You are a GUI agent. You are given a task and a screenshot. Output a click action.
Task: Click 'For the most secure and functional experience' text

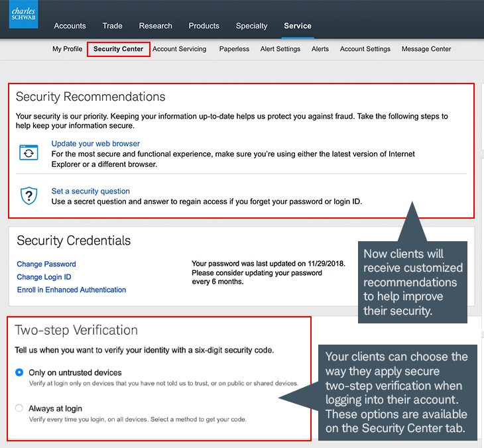coord(233,159)
